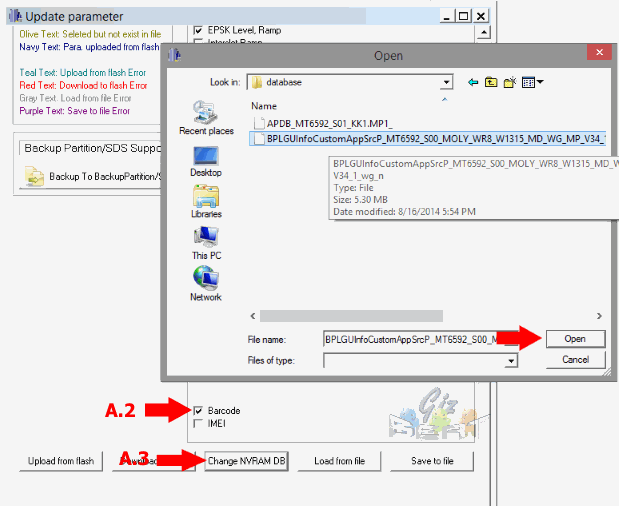The height and width of the screenshot is (506, 619).
Task: Open Recent places in sidebar
Action: [206, 118]
